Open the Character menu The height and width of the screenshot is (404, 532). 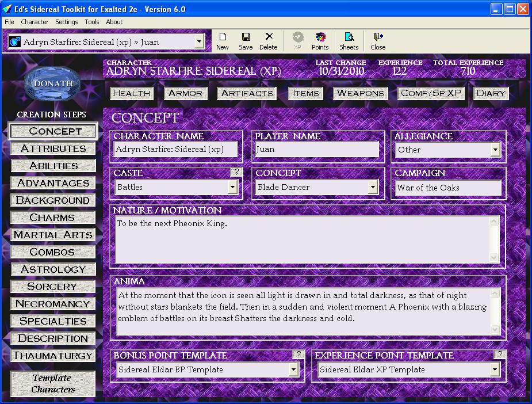pos(35,22)
